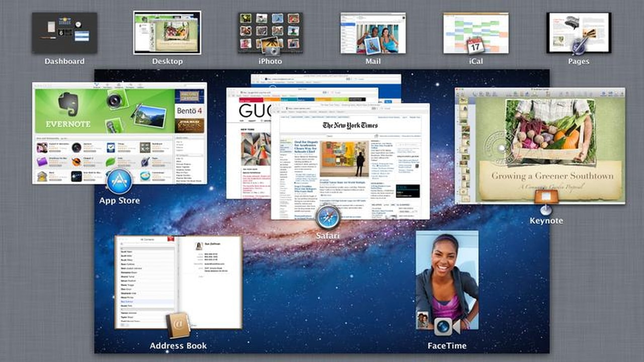Click the "iPhoto" space label

click(x=270, y=61)
